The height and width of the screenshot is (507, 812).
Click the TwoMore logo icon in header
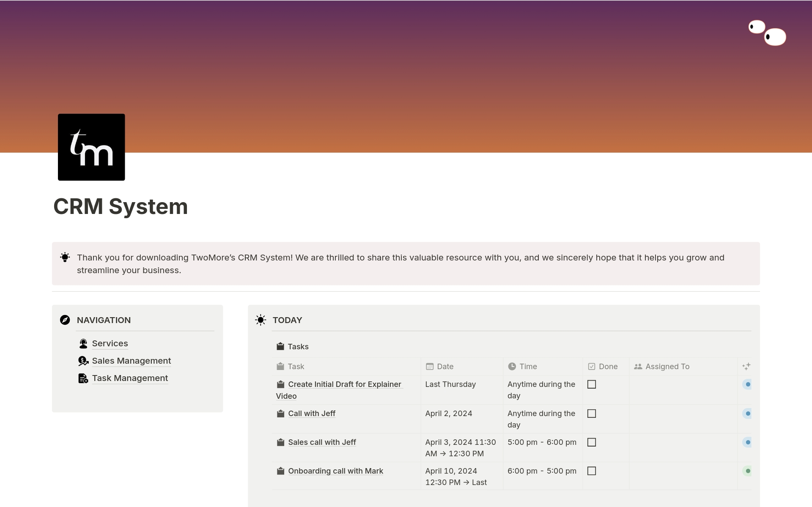[91, 147]
